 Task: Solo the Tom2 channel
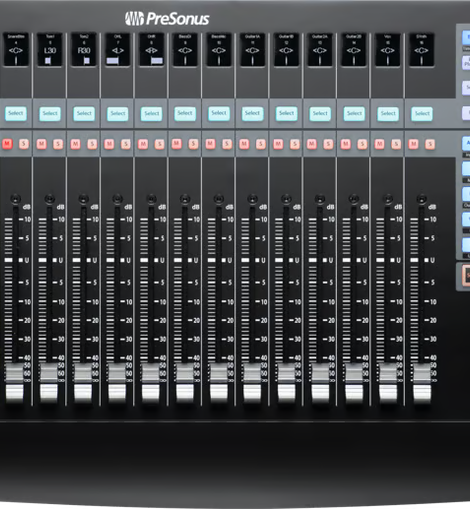[x=92, y=144]
